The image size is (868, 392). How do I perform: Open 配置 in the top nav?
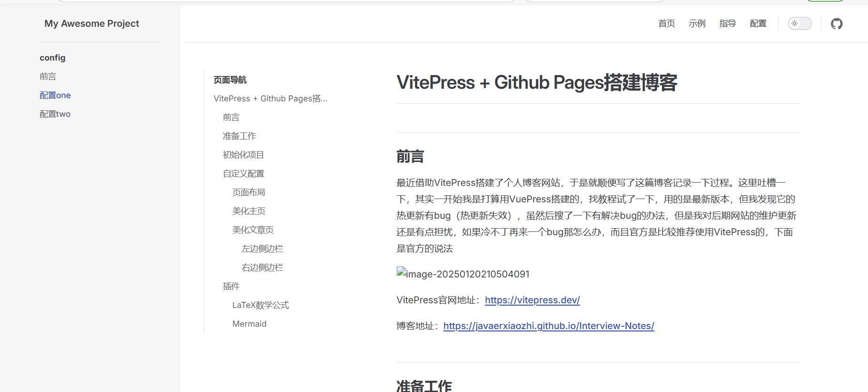[x=758, y=23]
